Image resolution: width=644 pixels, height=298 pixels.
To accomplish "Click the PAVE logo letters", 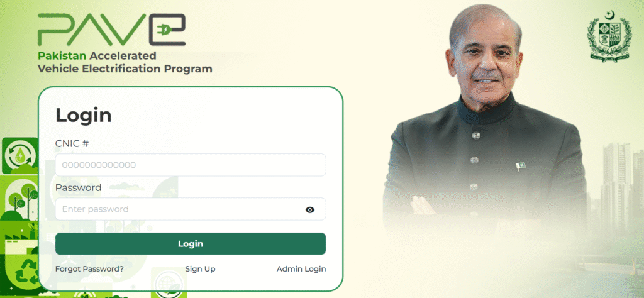I will click(x=111, y=30).
